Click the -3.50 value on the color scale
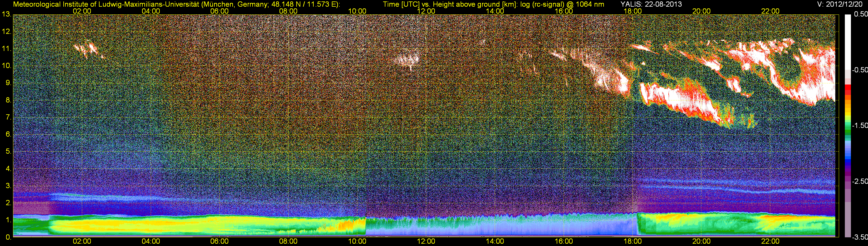Image resolution: width=868 pixels, height=246 pixels. click(x=860, y=237)
